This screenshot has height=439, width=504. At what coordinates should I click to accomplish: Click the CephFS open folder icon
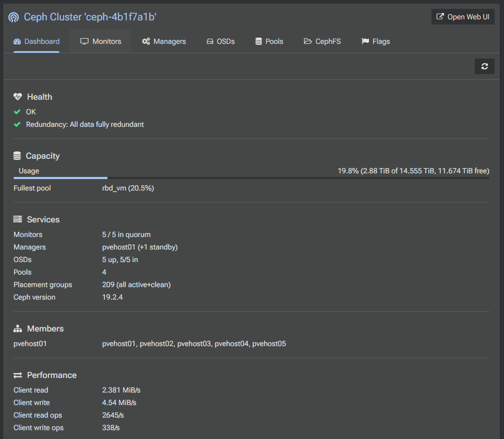pos(308,41)
